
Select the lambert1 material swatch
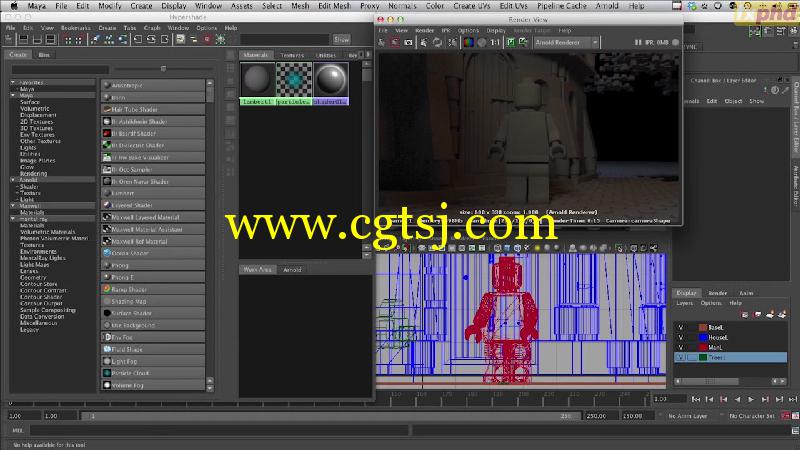point(257,83)
